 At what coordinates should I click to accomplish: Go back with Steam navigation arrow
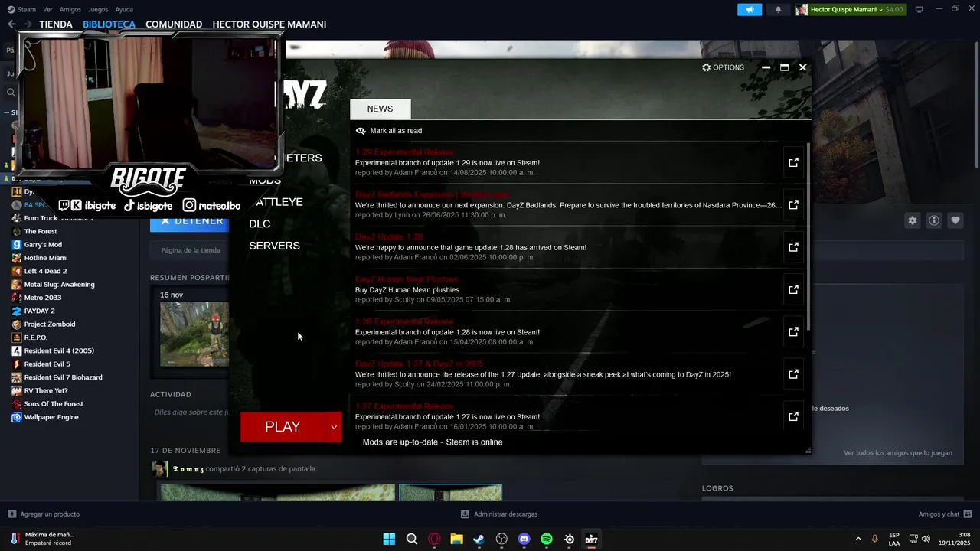[x=11, y=24]
